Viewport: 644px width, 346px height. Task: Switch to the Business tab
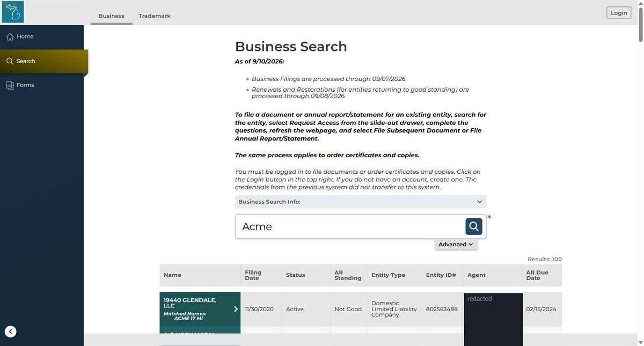click(x=112, y=16)
